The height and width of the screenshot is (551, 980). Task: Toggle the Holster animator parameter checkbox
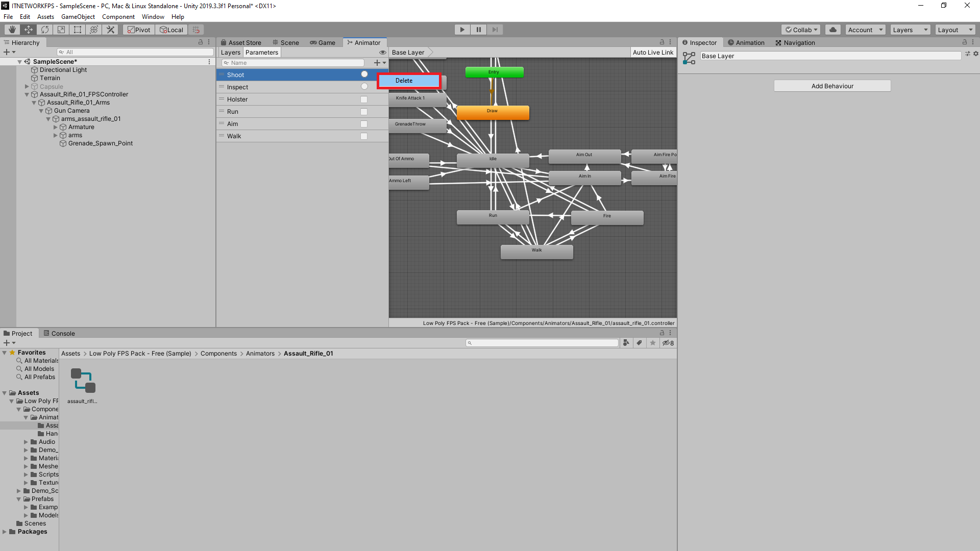tap(363, 99)
